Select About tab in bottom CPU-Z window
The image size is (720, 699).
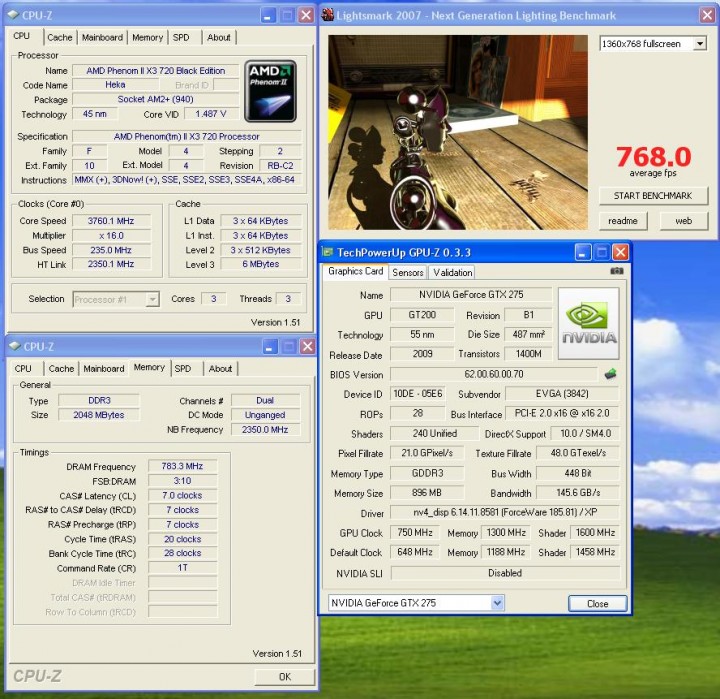(220, 369)
